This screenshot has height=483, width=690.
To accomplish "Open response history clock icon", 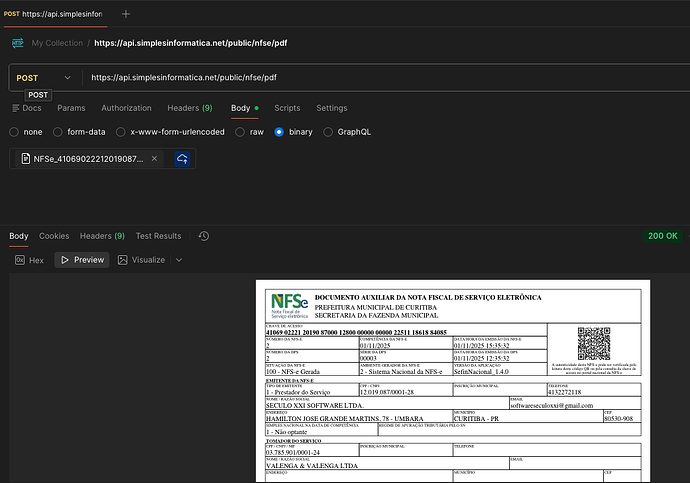I will 204,236.
